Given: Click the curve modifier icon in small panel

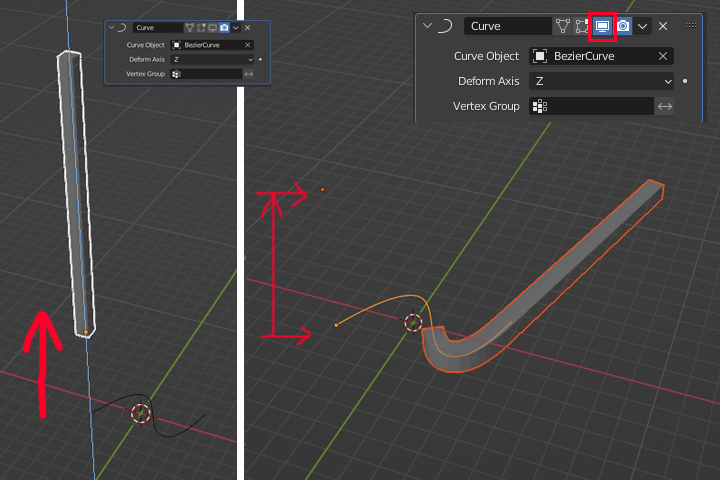Looking at the screenshot, I should [x=122, y=28].
